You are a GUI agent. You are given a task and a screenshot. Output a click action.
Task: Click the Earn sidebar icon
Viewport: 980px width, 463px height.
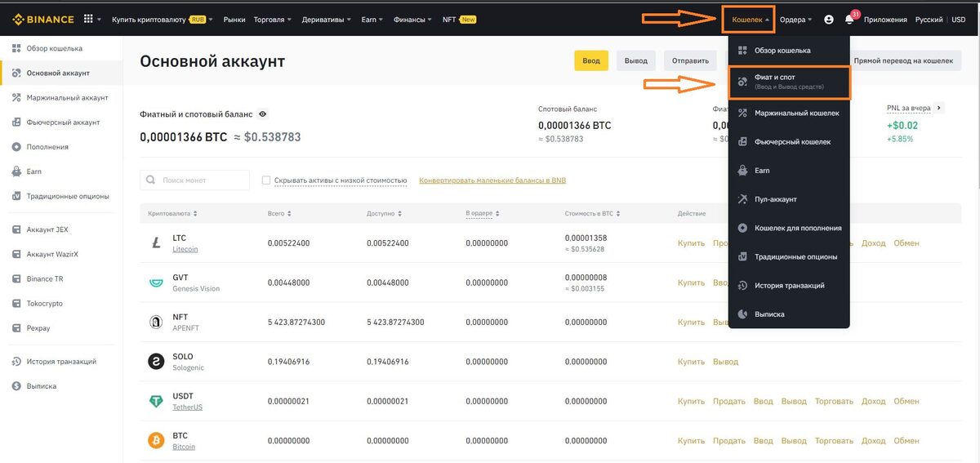[x=16, y=171]
